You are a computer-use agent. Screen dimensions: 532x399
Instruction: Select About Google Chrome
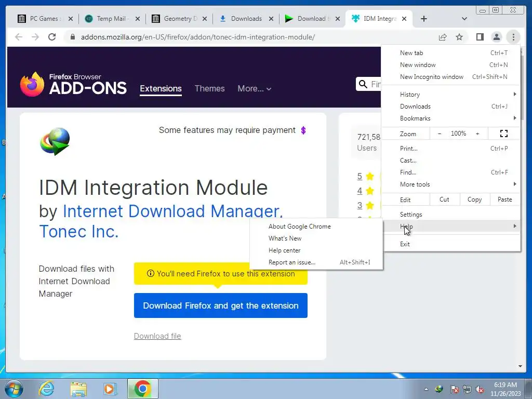(316, 227)
